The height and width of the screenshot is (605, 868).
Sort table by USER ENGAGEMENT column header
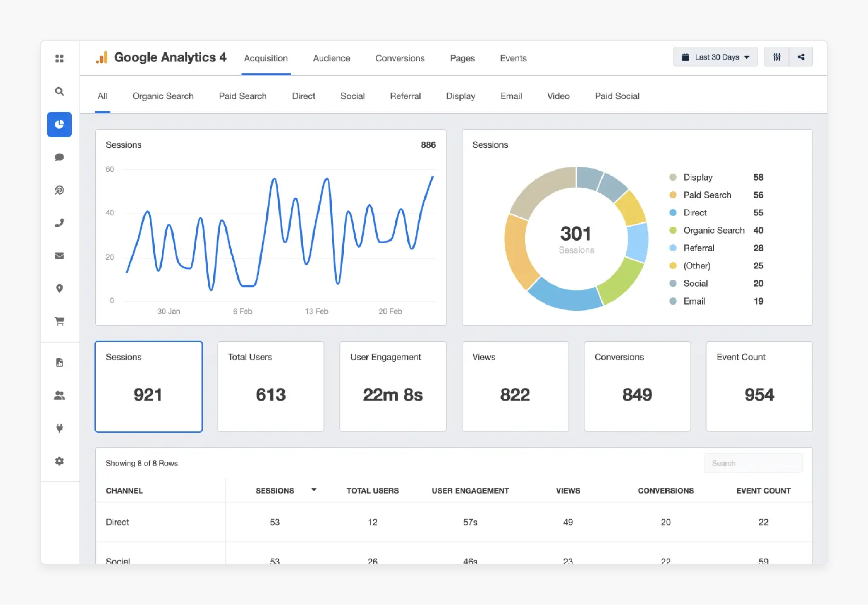(470, 491)
